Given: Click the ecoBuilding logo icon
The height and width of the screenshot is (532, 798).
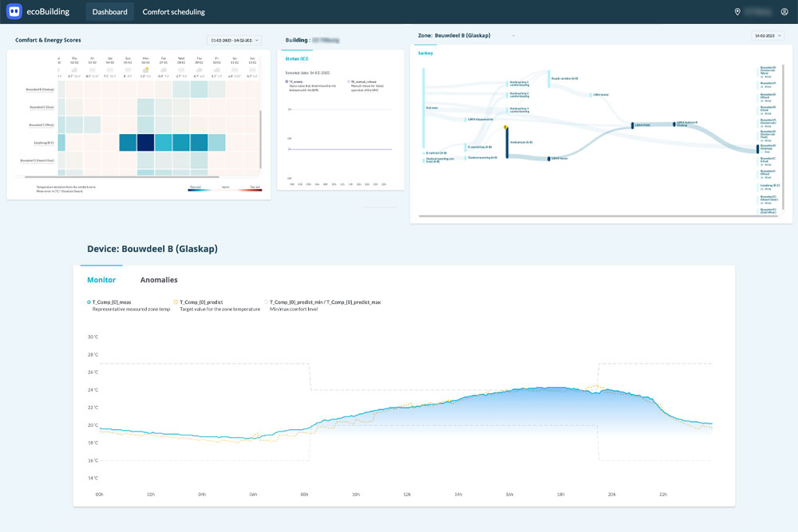Looking at the screenshot, I should (14, 12).
